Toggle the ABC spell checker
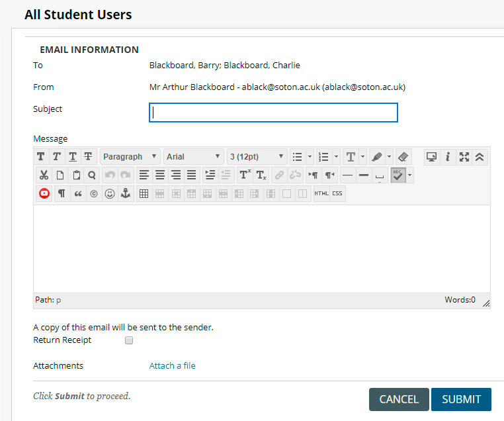504x421 pixels. tap(398, 175)
